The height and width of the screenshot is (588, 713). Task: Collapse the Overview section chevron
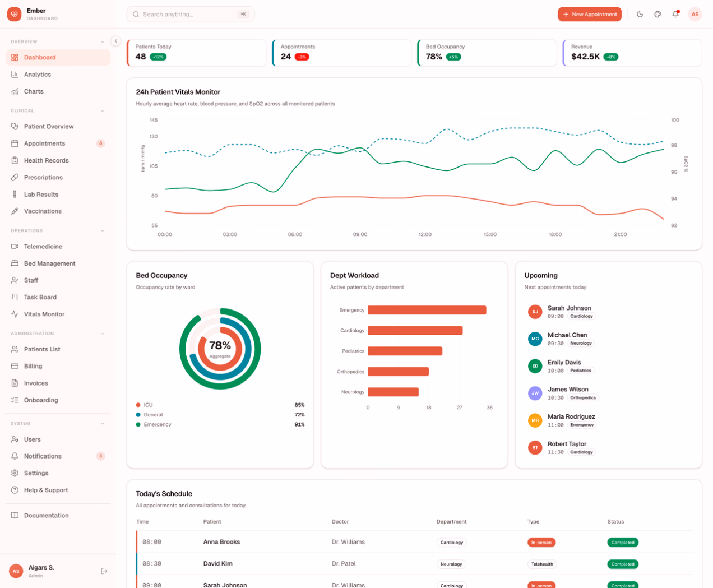[103, 41]
